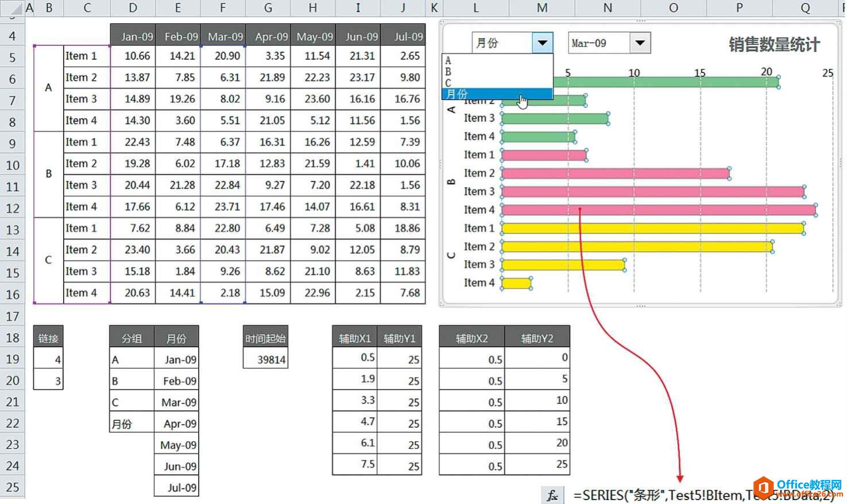The height and width of the screenshot is (504, 847).
Task: Select column D header
Action: coord(133,8)
